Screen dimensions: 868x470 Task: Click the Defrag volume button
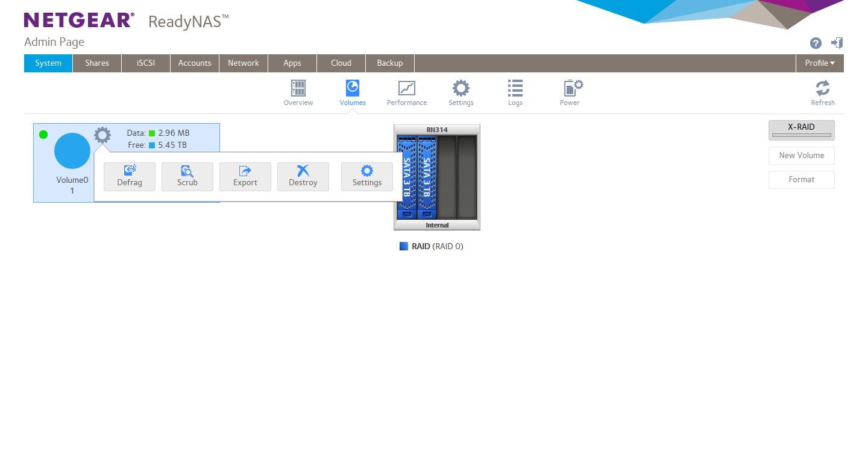pyautogui.click(x=130, y=177)
